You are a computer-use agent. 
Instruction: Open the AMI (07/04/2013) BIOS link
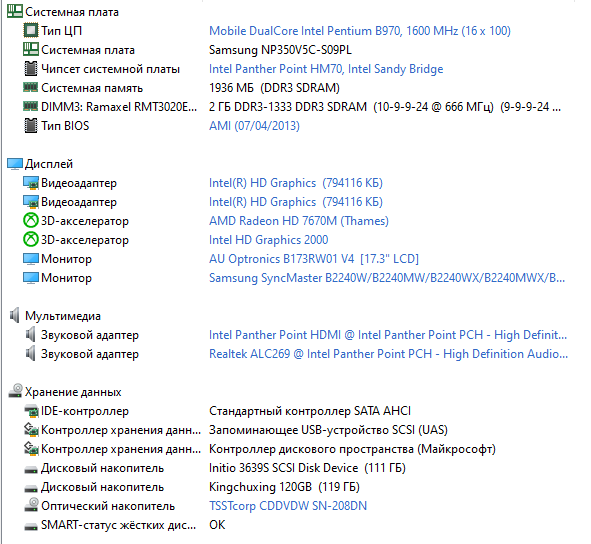click(x=254, y=126)
